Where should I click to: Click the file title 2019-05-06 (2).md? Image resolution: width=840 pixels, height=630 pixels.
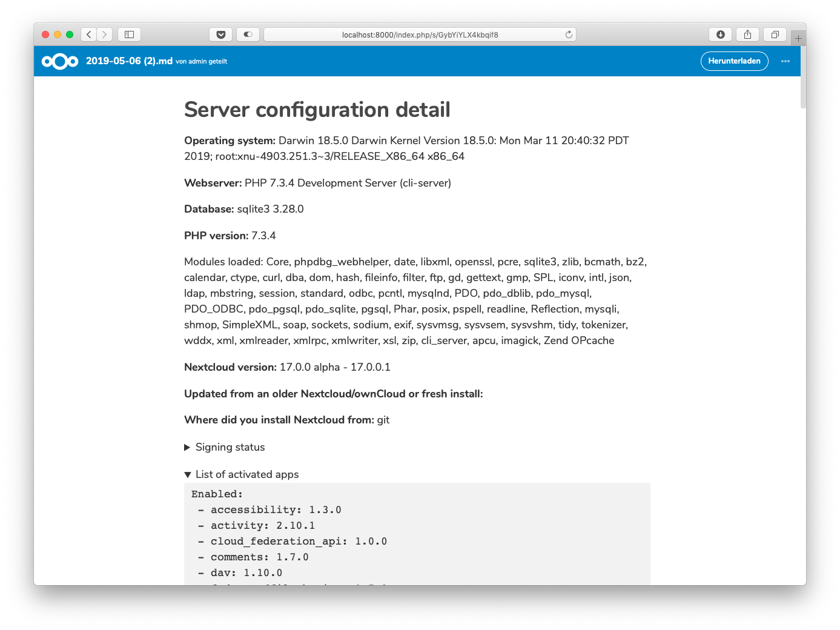[129, 61]
